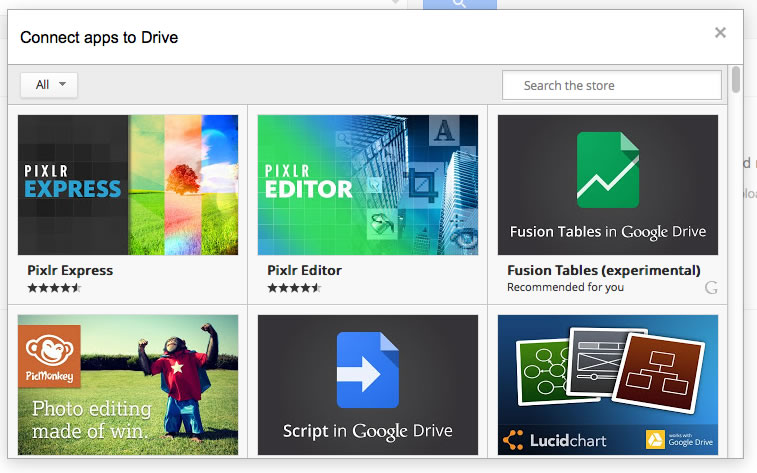Open the Script in Google Drive thumbnail
Screen dimensions: 757x473
click(x=368, y=385)
